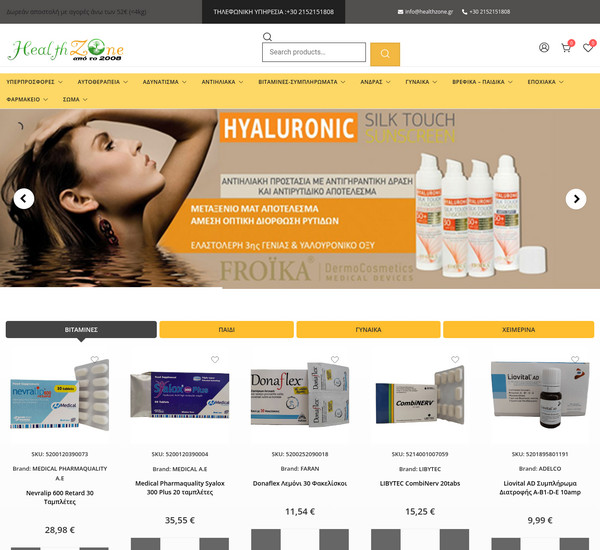Click SKU: 5200120390073 text

(x=60, y=454)
